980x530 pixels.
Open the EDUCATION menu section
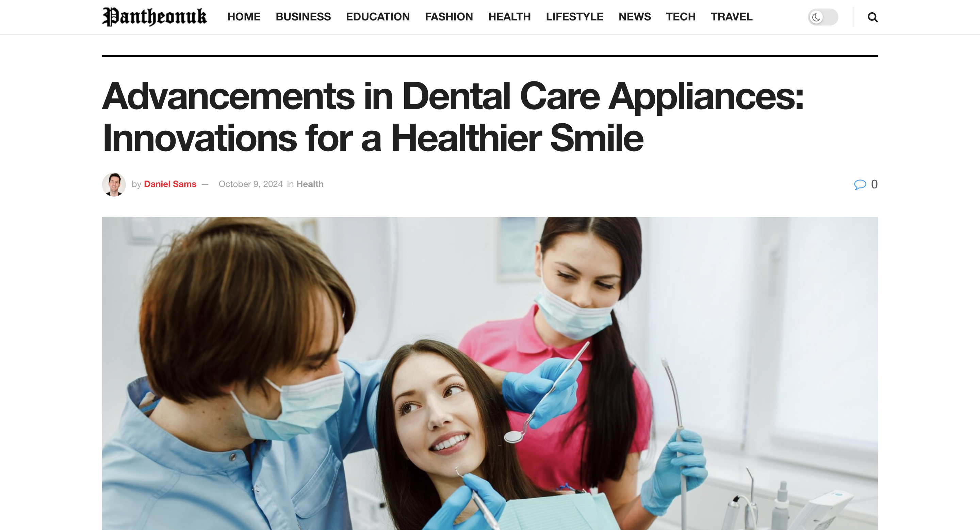coord(378,17)
